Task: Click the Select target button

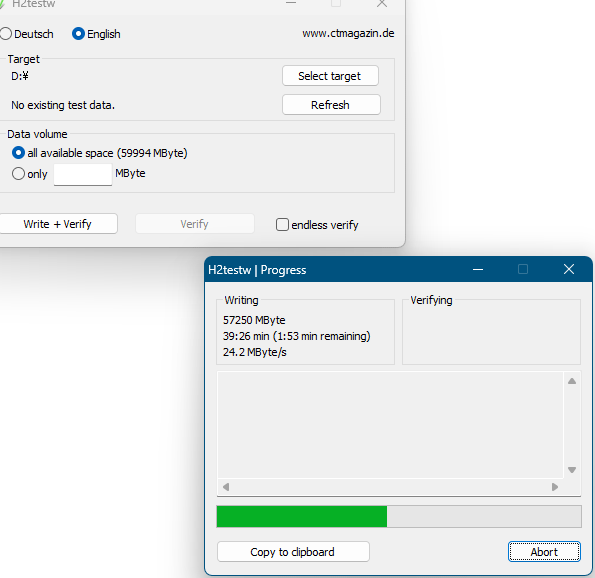Action: [x=330, y=76]
